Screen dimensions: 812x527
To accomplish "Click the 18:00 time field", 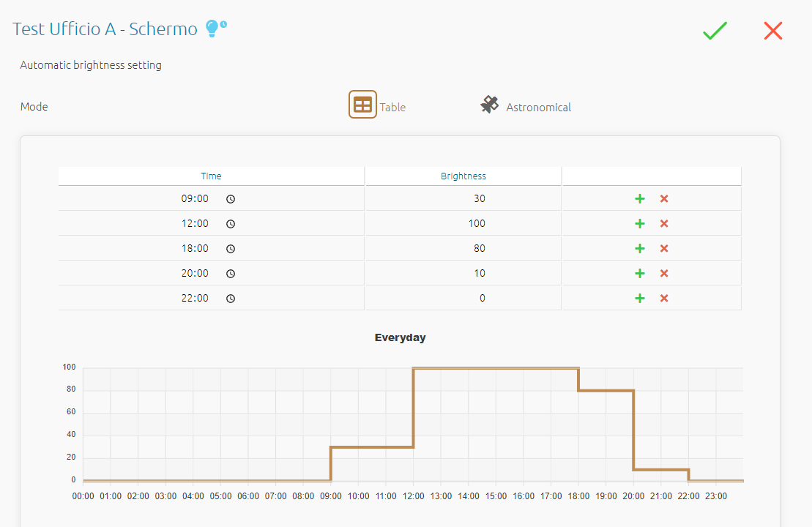I will tap(195, 249).
